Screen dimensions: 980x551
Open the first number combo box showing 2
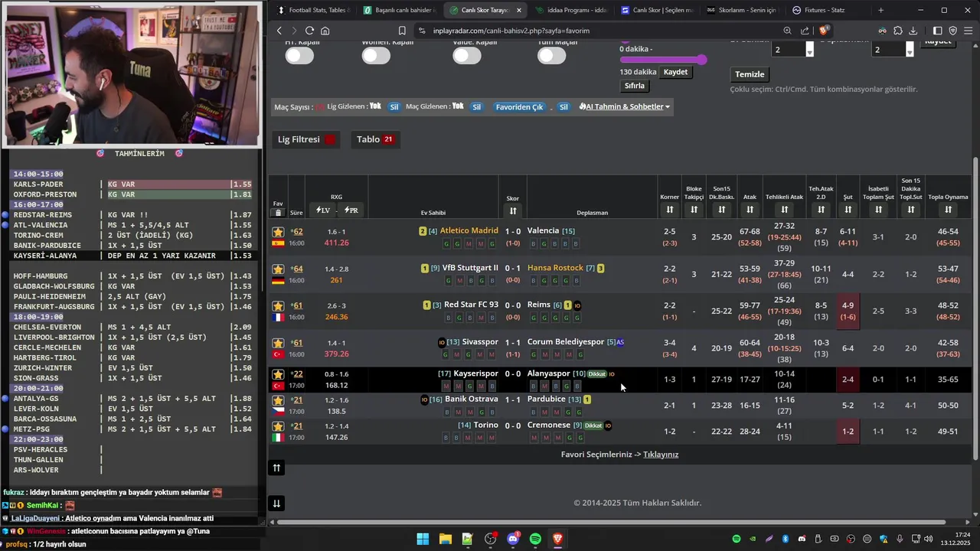pos(793,49)
